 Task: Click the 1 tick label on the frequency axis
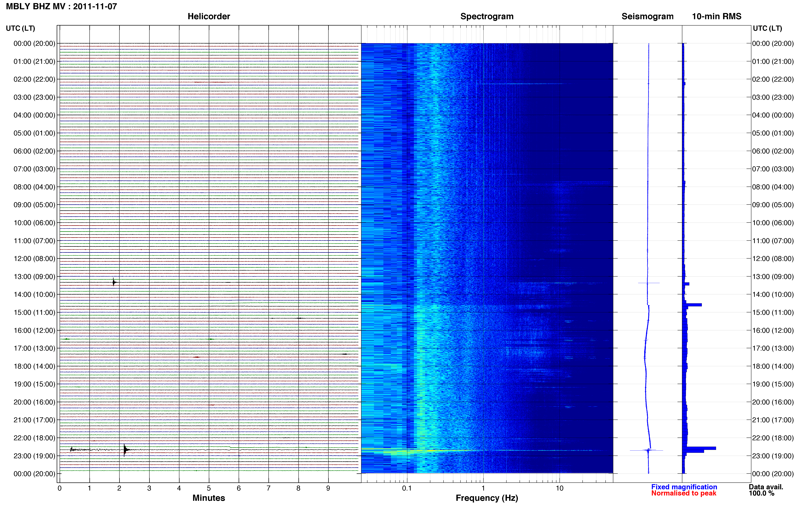(483, 488)
